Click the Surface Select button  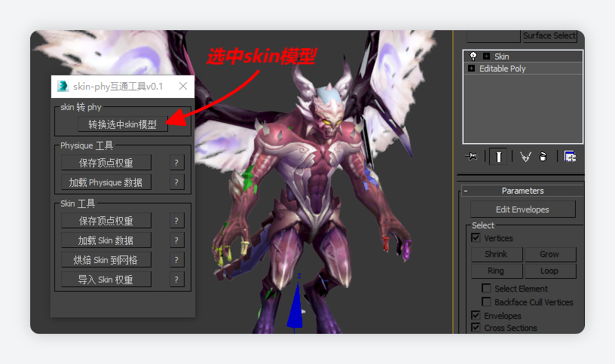pos(549,35)
